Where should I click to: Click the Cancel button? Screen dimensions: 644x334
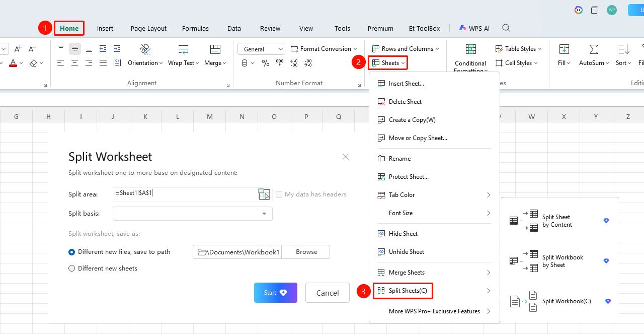tap(328, 293)
